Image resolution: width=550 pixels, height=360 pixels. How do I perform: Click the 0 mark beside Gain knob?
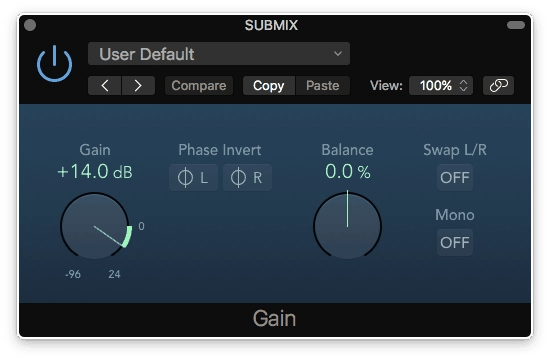coord(141,226)
